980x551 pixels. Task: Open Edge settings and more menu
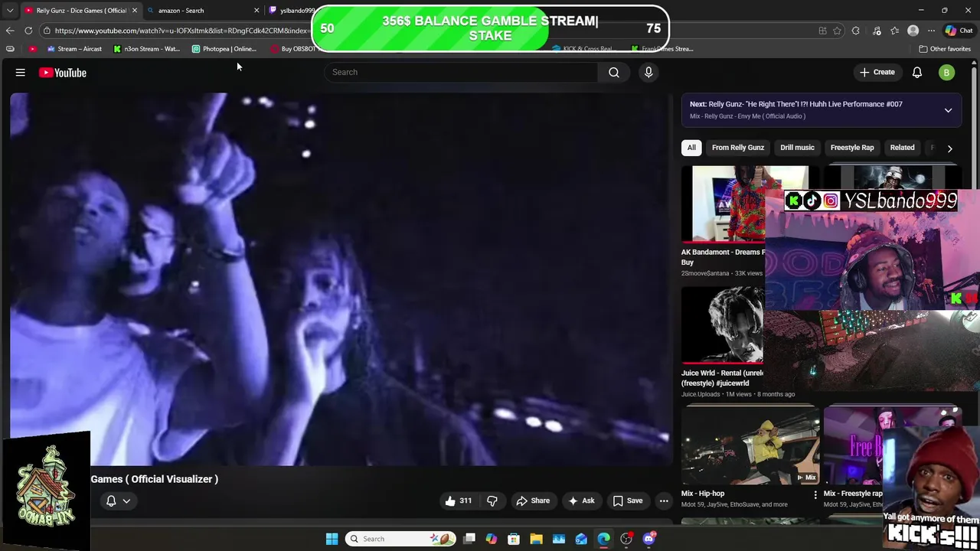point(931,31)
